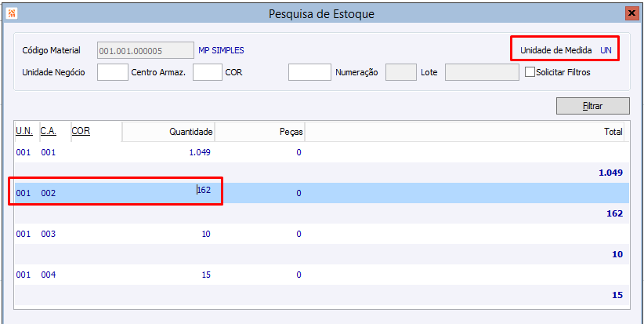Click the MP SIMPLES material description
The width and height of the screenshot is (644, 324).
coord(221,50)
